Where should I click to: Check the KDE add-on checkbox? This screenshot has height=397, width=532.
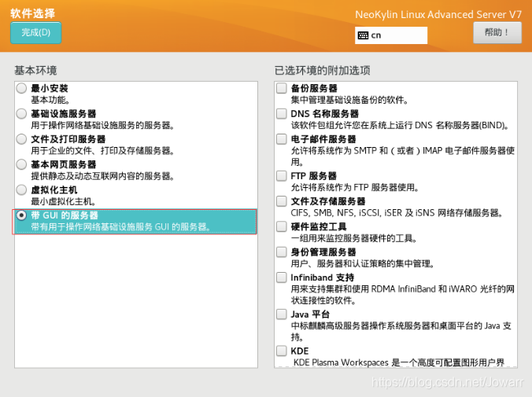[281, 351]
